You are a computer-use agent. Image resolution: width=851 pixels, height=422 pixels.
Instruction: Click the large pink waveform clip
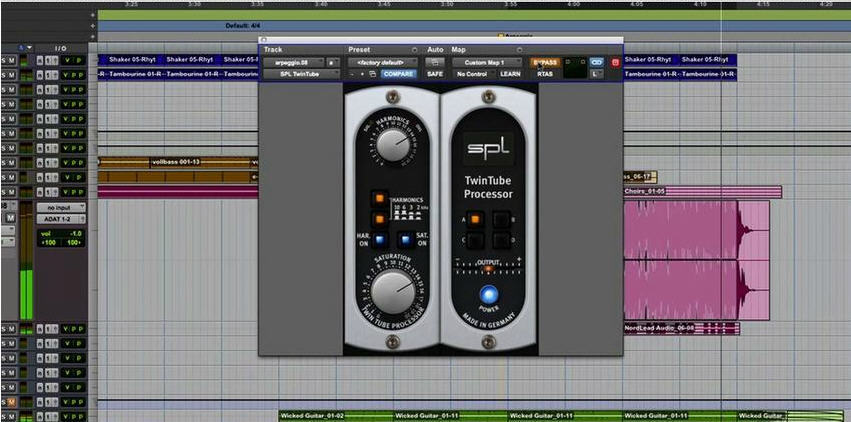pos(696,260)
